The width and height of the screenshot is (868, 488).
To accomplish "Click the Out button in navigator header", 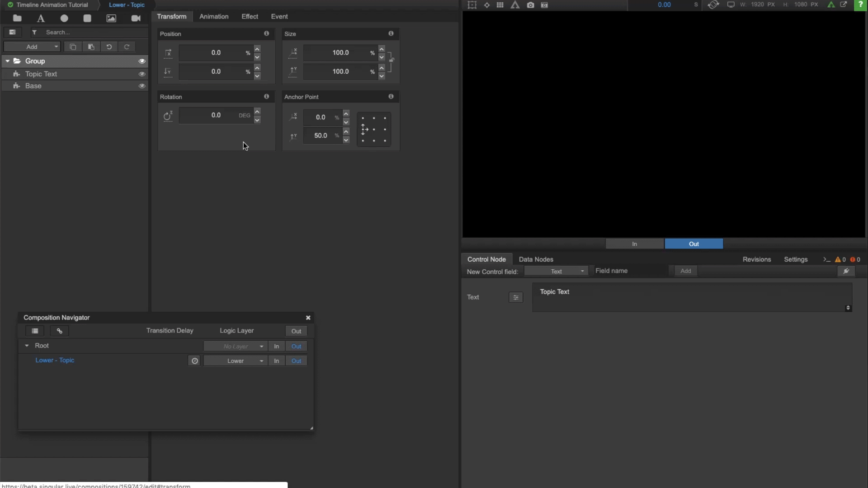I will coord(296,331).
